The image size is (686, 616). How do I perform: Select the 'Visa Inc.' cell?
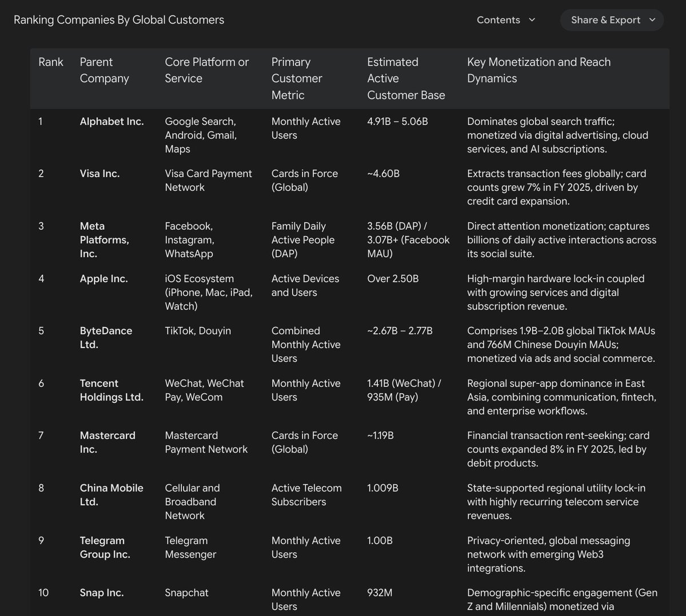click(x=100, y=174)
